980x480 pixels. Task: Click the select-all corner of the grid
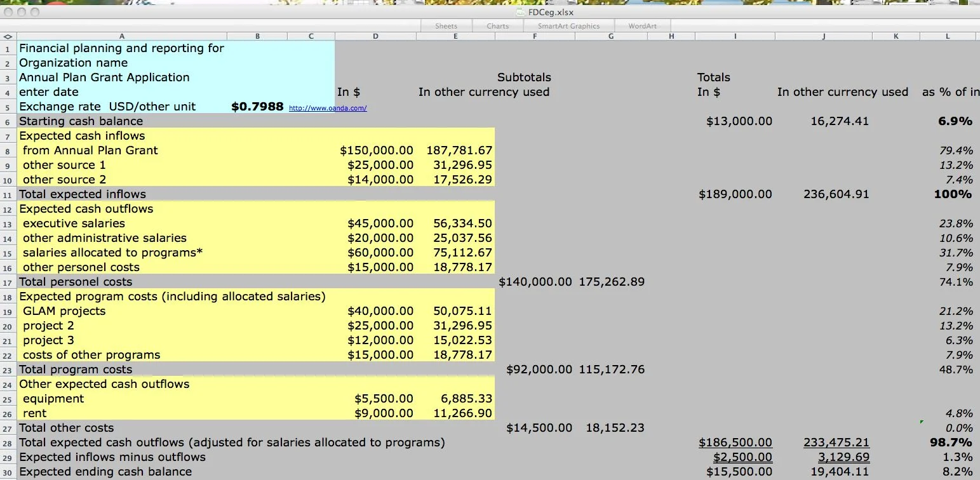[8, 36]
